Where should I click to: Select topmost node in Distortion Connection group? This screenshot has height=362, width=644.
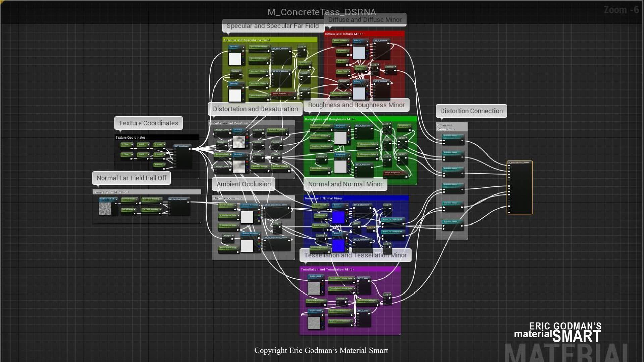pos(453,139)
